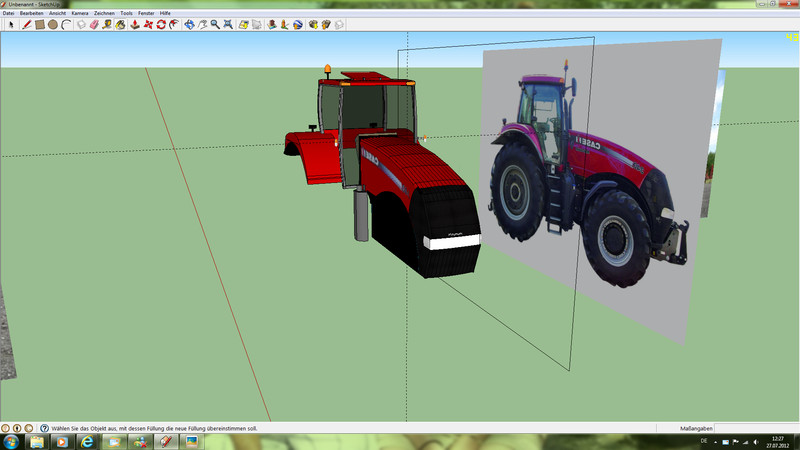Select the Circle tool
This screenshot has width=800, height=450.
[x=53, y=24]
